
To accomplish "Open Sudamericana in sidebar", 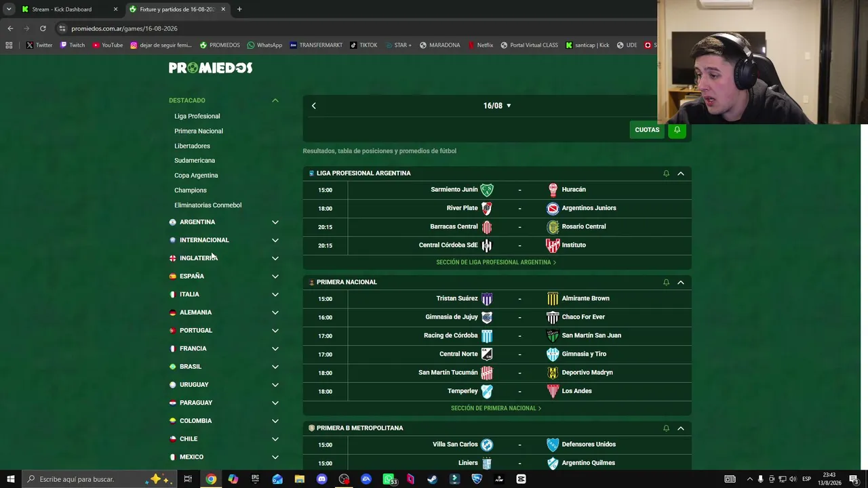I will (x=195, y=161).
